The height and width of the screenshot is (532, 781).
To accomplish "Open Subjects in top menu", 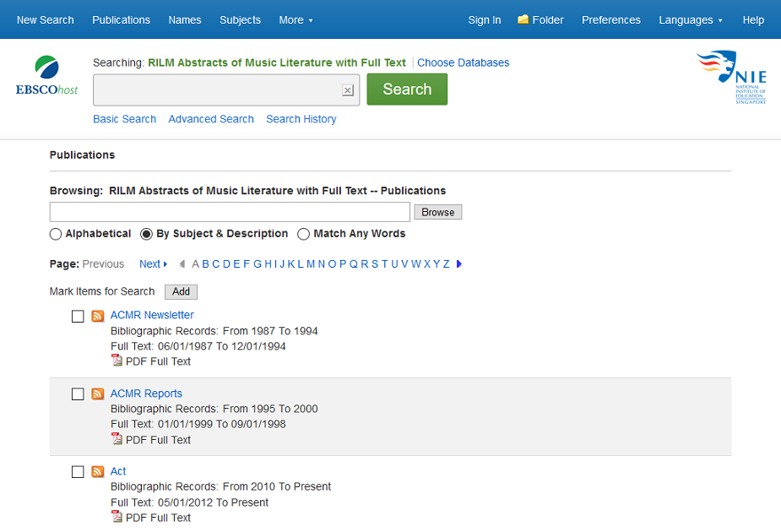I will point(240,20).
